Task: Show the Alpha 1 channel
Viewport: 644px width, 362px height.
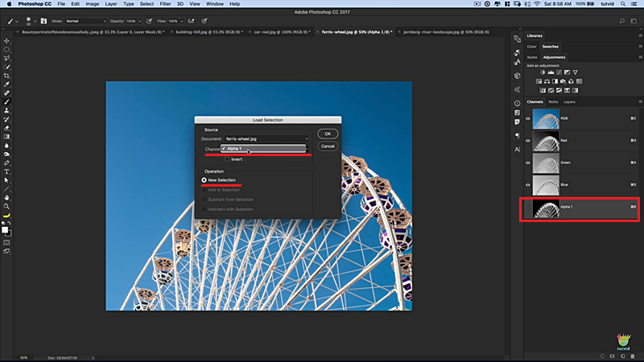Action: (x=528, y=208)
